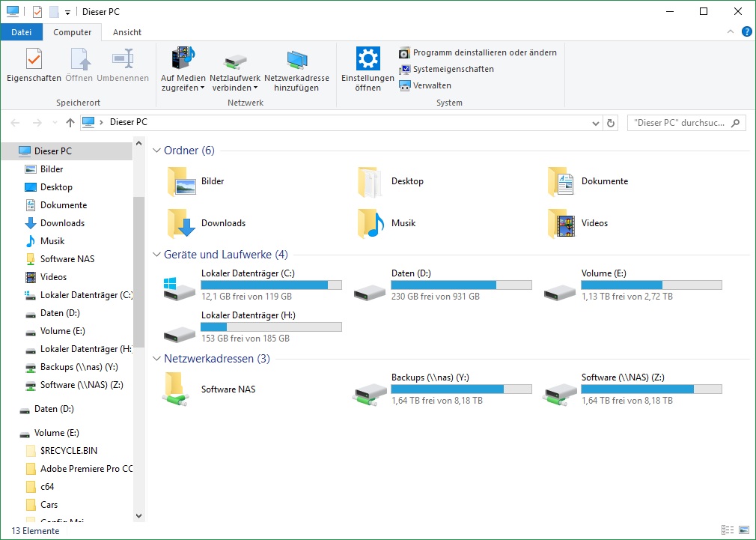The image size is (756, 540).
Task: Select Lokaler Datenträger (C:) drive icon
Action: tap(179, 289)
